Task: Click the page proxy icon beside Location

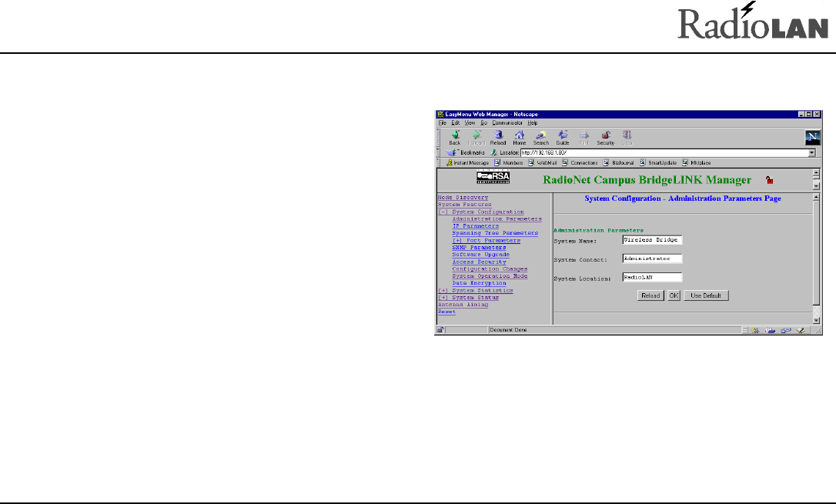Action: [x=493, y=153]
